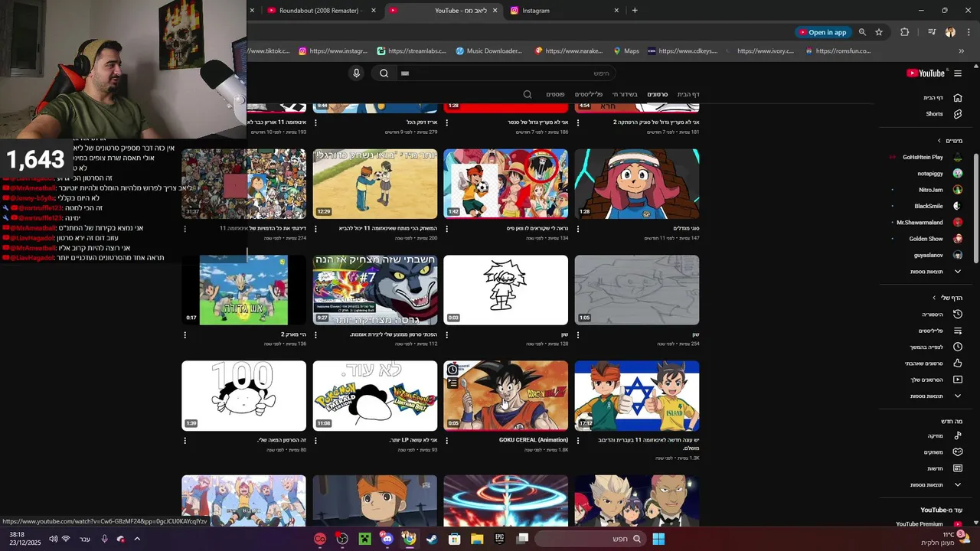Open My page (הדף שלי) section chevron
Viewport: 980px width, 551px height.
pyautogui.click(x=934, y=298)
